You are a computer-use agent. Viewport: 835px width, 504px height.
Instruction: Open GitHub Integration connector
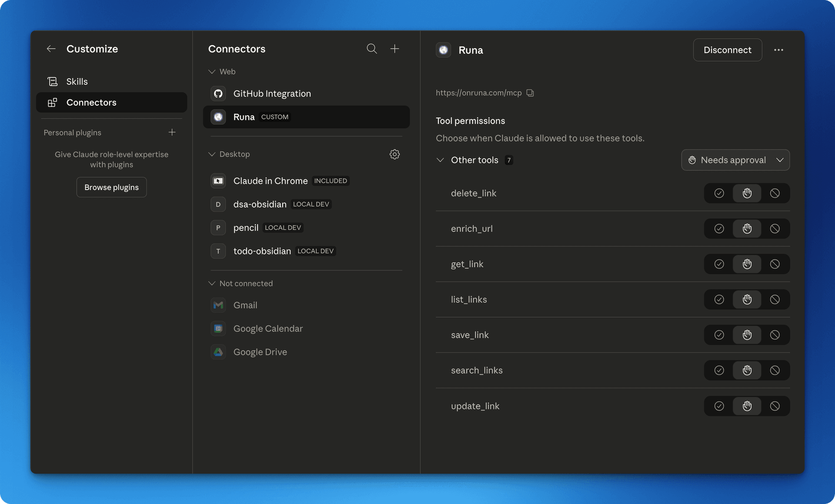tap(306, 93)
